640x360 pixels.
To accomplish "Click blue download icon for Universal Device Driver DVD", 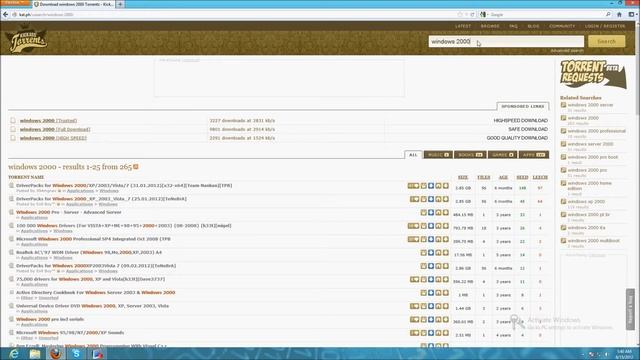I will 431,306.
